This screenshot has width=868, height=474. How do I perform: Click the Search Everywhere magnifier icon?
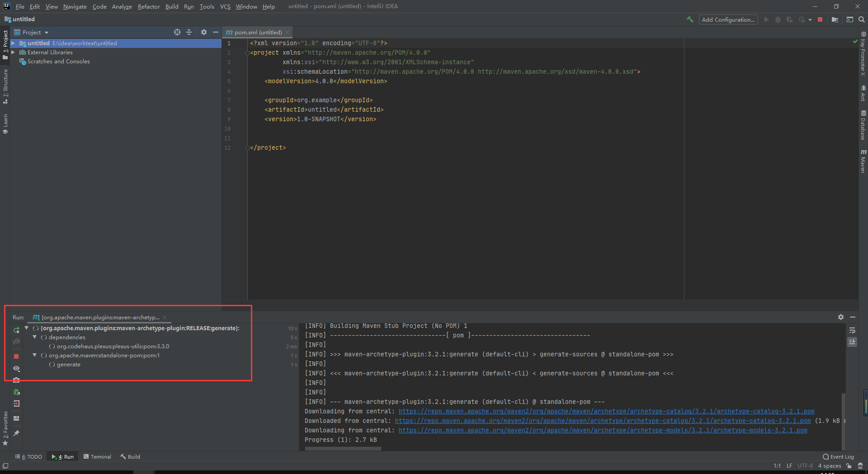(x=862, y=19)
